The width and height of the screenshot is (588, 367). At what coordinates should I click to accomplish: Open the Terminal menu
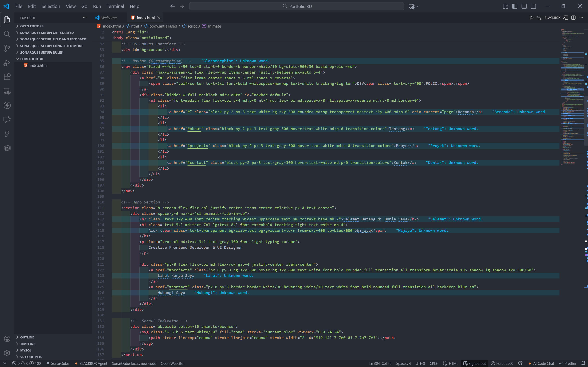(x=115, y=6)
